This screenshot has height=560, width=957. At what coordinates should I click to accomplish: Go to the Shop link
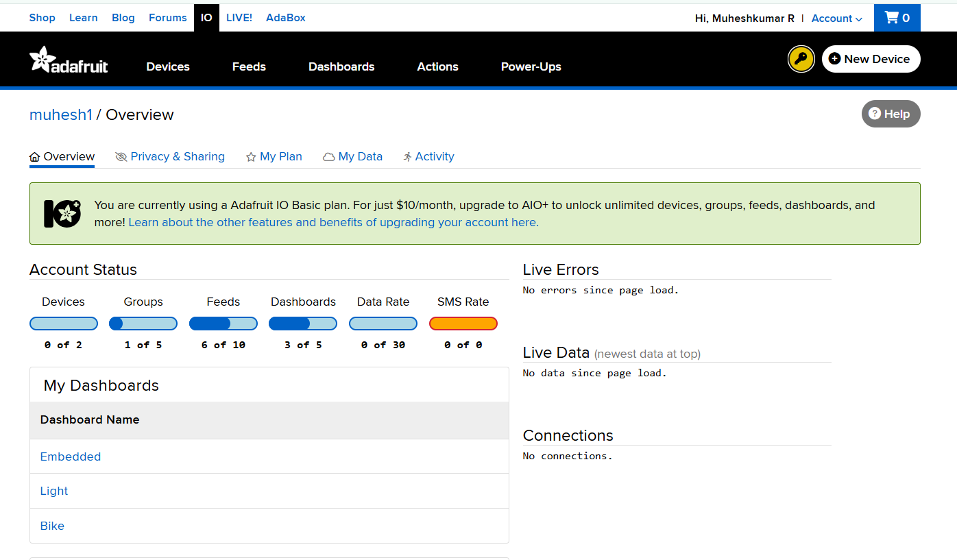tap(42, 18)
